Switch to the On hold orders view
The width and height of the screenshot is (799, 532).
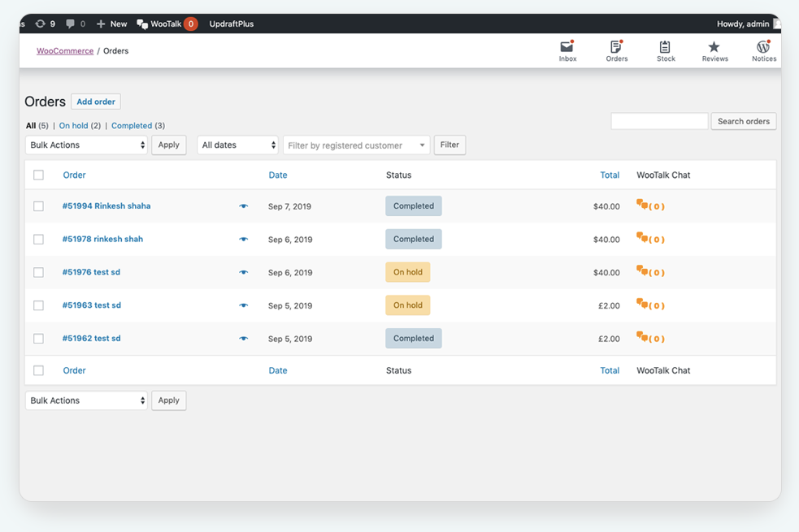coord(72,125)
